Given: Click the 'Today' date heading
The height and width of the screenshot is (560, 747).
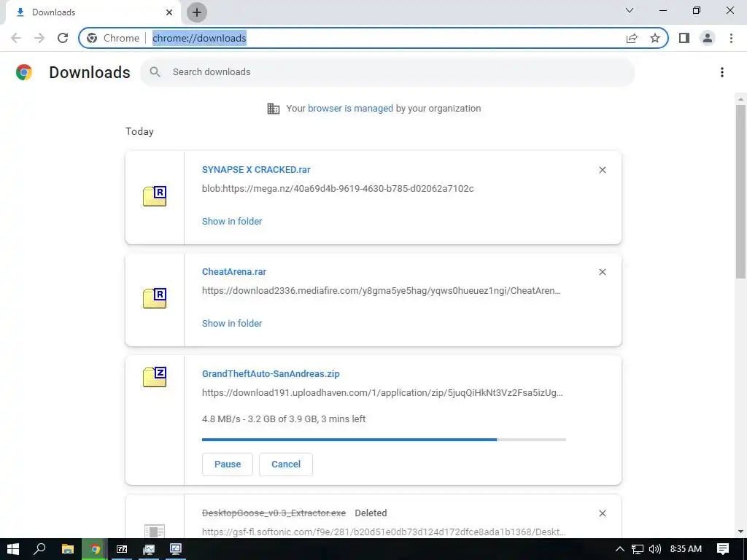Looking at the screenshot, I should point(139,131).
